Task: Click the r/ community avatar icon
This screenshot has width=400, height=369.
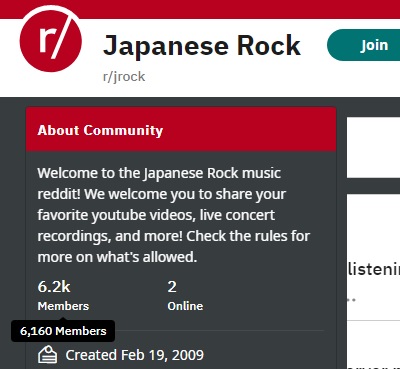Action: coord(51,40)
